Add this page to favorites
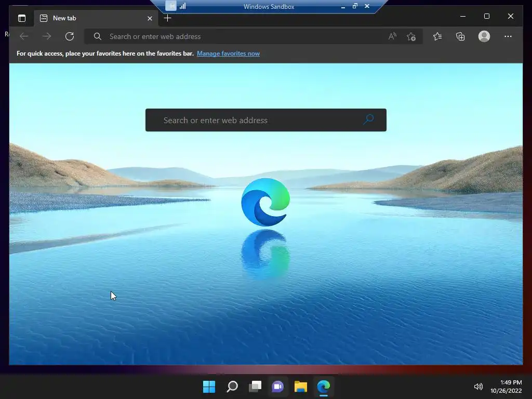 [411, 36]
